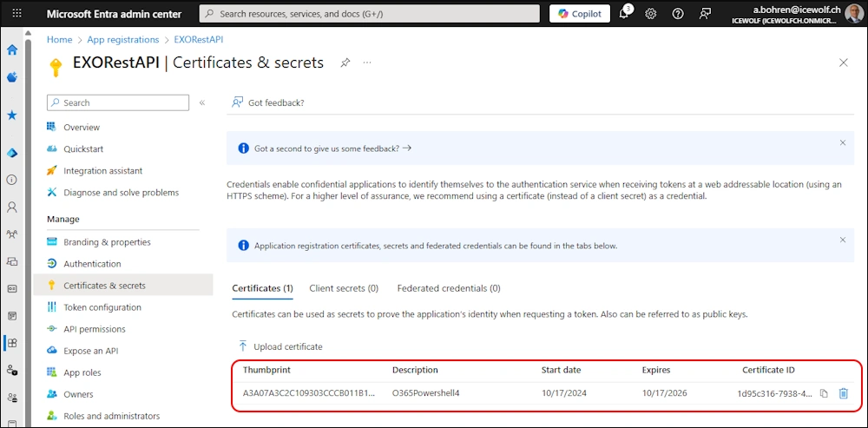Open App registrations breadcrumb link
This screenshot has width=868, height=428.
(122, 39)
